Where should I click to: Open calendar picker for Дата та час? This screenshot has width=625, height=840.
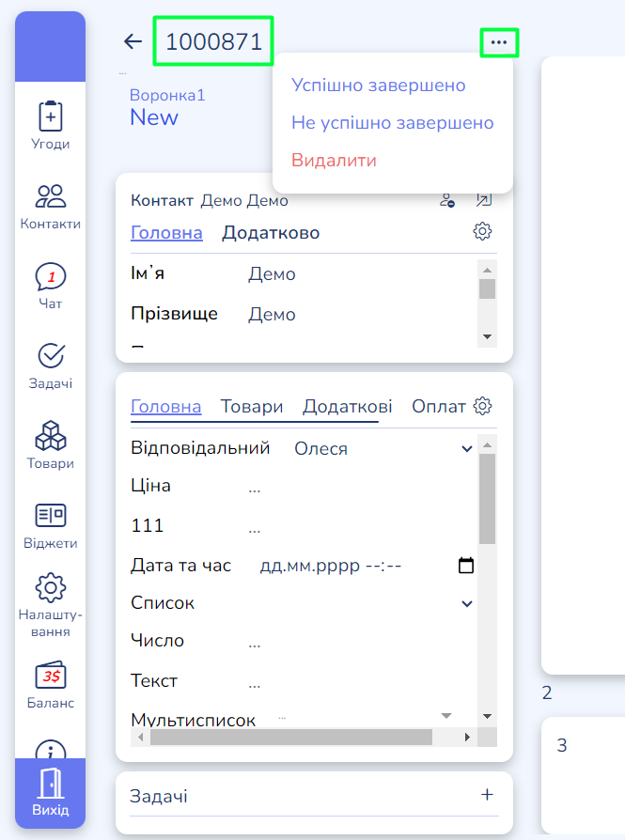[x=465, y=566]
